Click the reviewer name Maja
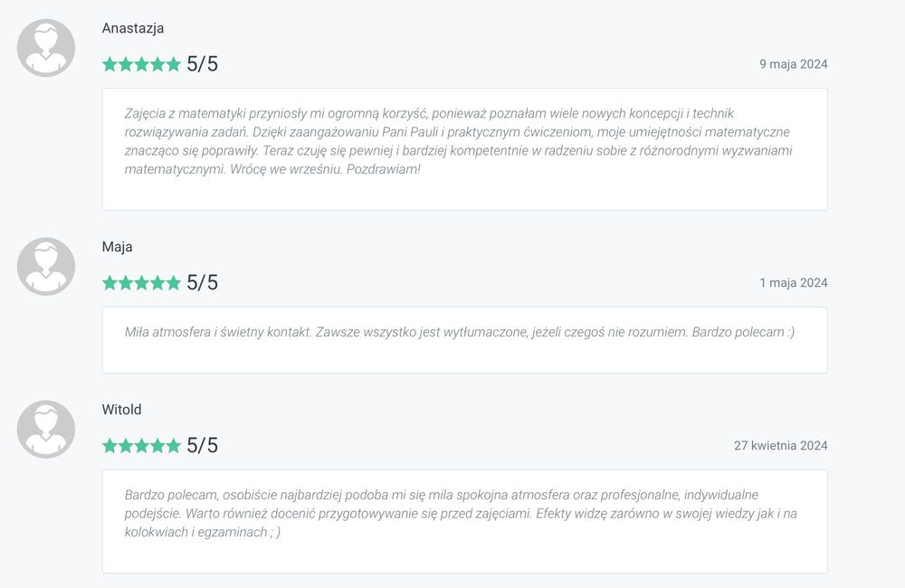905x588 pixels. 118,247
